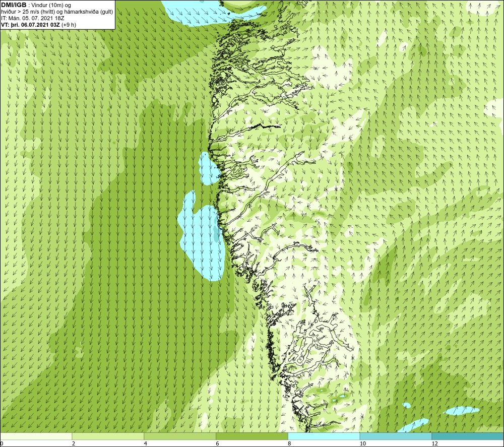Click the teal 10–12 m/s color band
Screen dimensions: 504x447
click(x=396, y=436)
